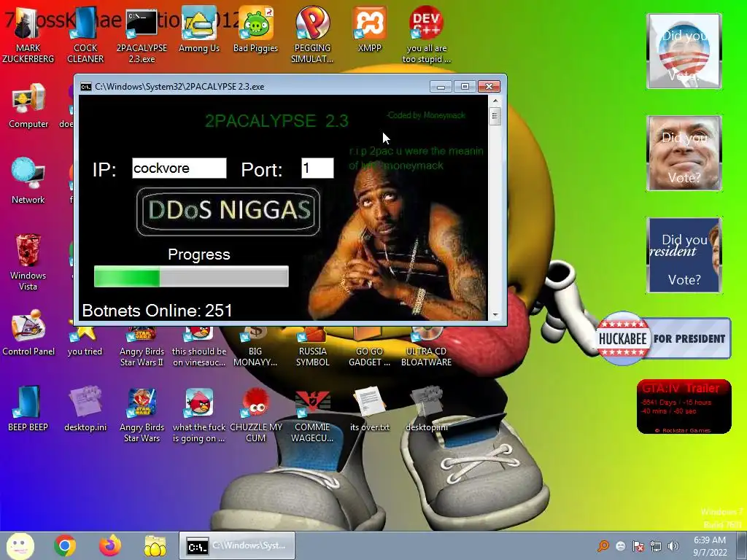Select the DEV C++ 'you all are too stupid' icon
This screenshot has width=747, height=560.
(426, 36)
